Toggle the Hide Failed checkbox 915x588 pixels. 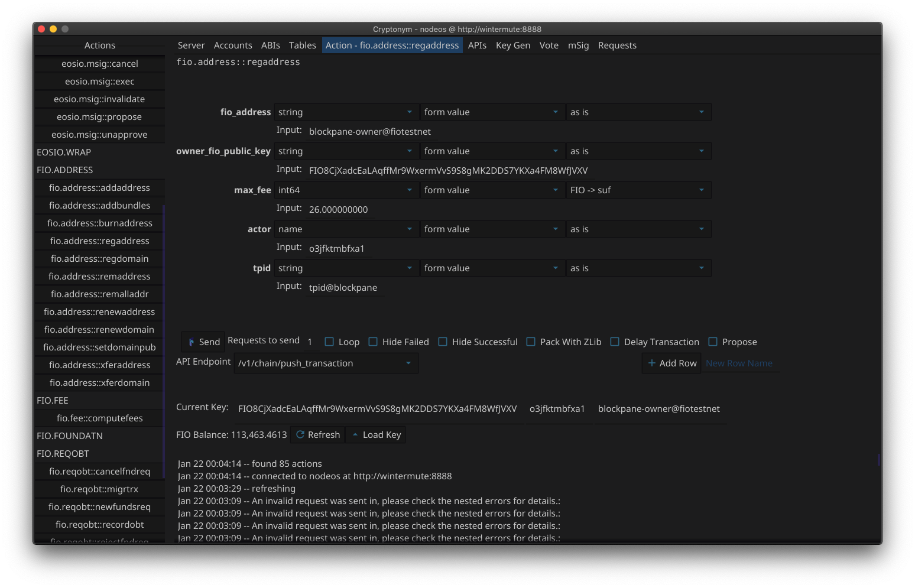point(373,342)
